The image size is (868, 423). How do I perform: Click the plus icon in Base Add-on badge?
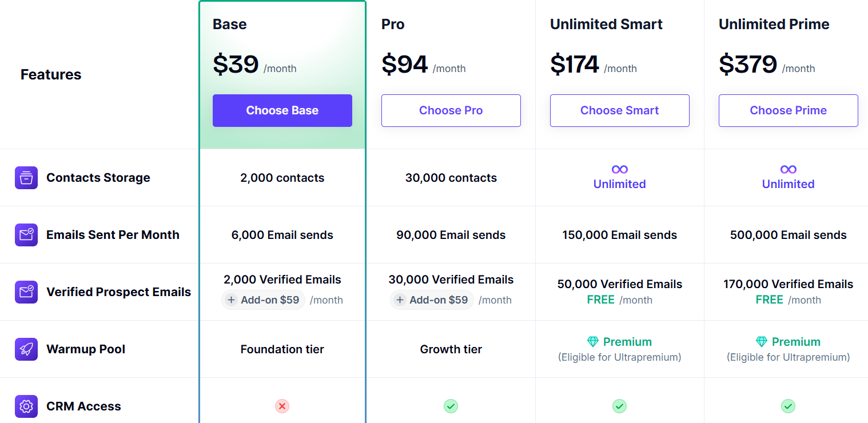click(231, 300)
